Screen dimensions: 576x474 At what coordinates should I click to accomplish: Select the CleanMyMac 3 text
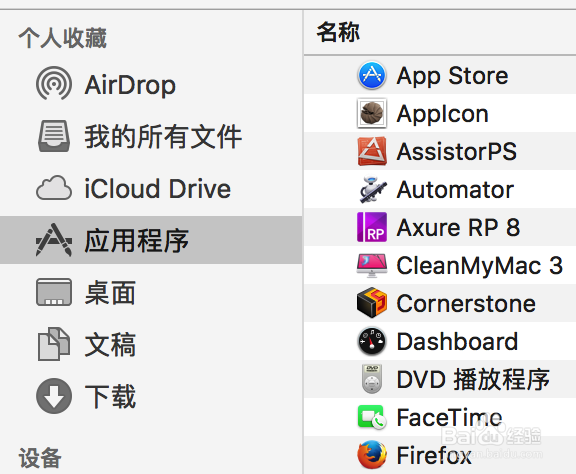pyautogui.click(x=479, y=266)
